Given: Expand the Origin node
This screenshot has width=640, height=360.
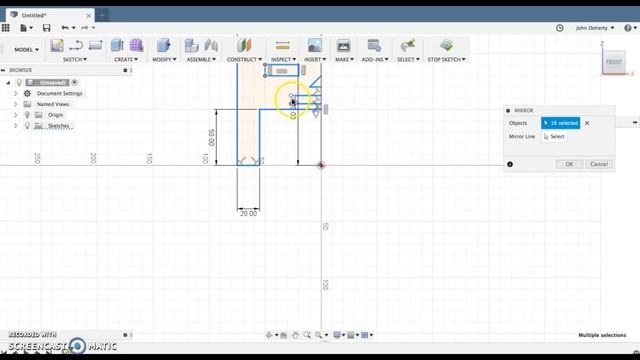Looking at the screenshot, I should 16,115.
